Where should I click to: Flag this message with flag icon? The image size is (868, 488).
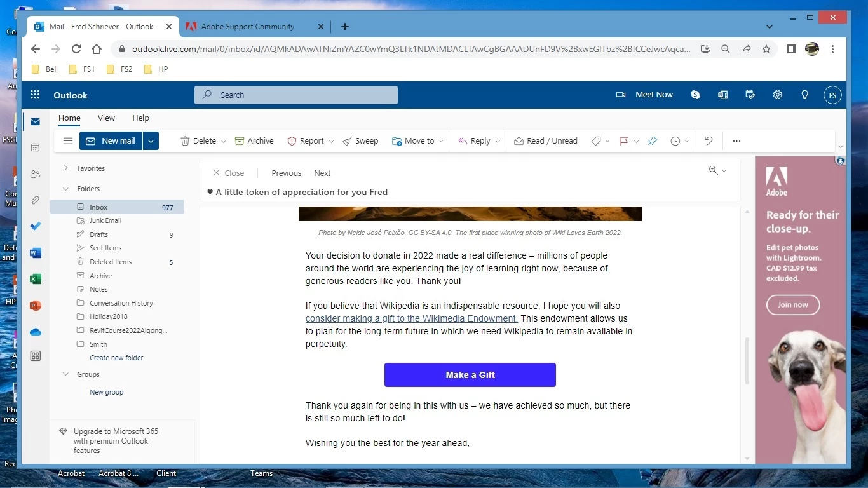point(623,141)
